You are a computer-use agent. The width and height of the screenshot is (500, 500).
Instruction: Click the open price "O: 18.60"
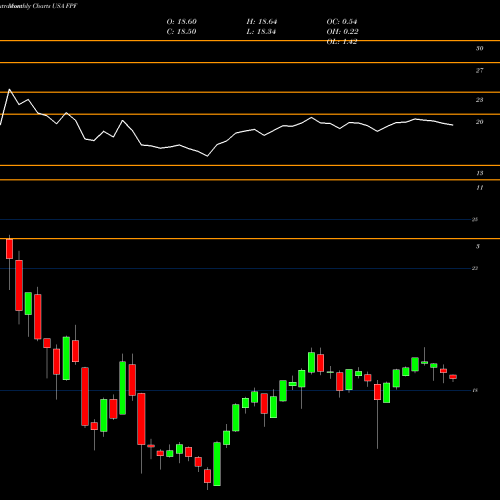click(x=182, y=22)
